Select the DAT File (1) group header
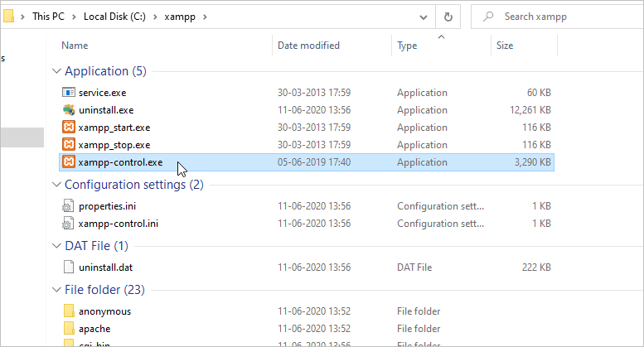The image size is (644, 347). pyautogui.click(x=96, y=246)
